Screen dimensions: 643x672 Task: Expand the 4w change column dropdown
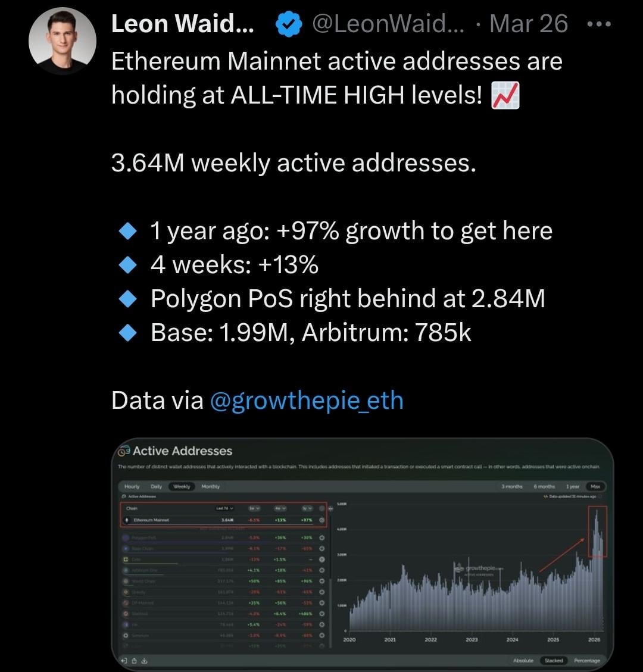(x=281, y=508)
